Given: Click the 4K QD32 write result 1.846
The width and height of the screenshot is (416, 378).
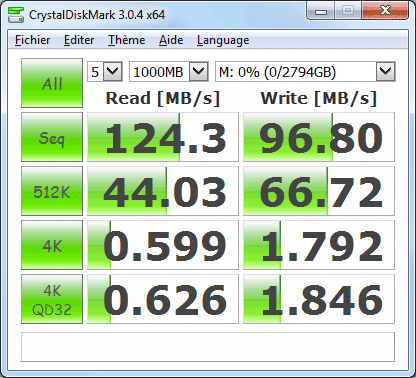Looking at the screenshot, I should coord(319,299).
